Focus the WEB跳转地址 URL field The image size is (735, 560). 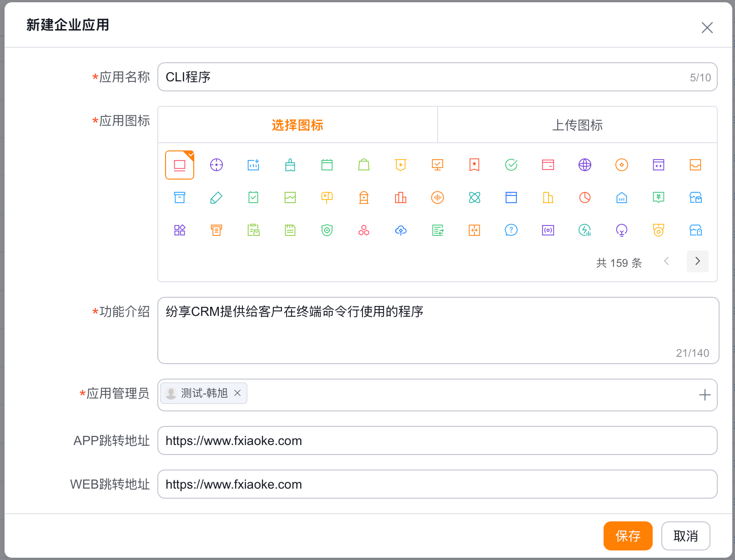click(x=438, y=484)
